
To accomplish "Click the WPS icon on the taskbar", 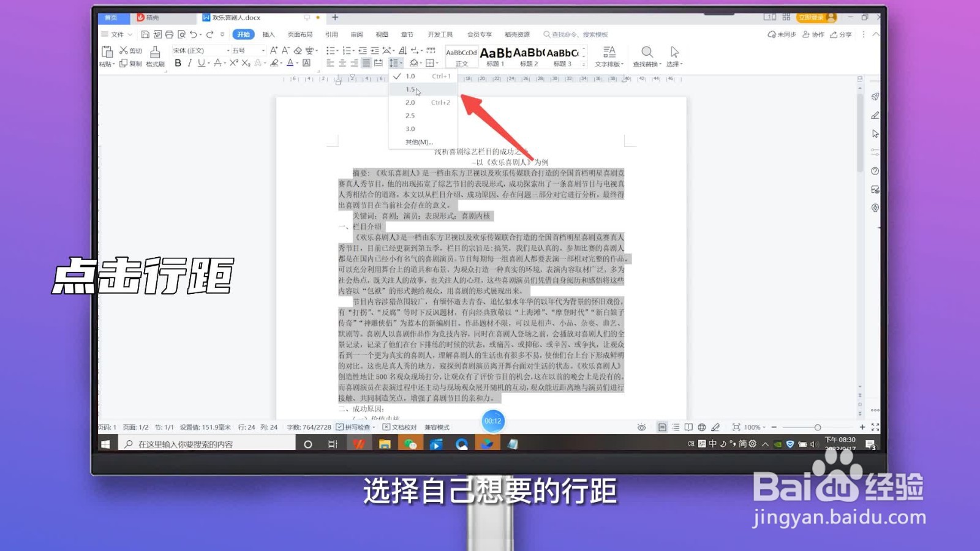I will click(x=358, y=444).
